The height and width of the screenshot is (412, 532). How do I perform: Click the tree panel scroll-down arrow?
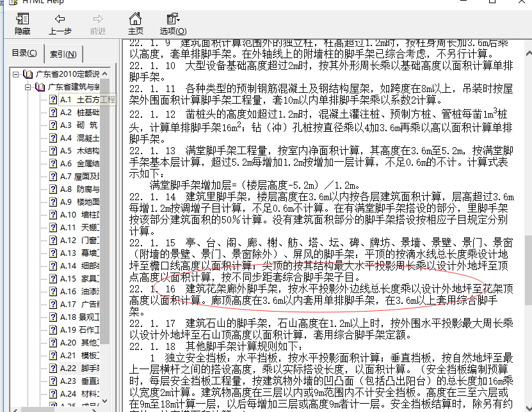(104, 401)
